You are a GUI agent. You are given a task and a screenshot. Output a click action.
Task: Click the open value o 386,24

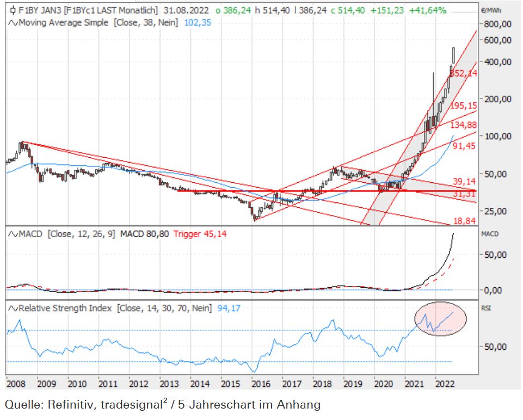pos(233,11)
